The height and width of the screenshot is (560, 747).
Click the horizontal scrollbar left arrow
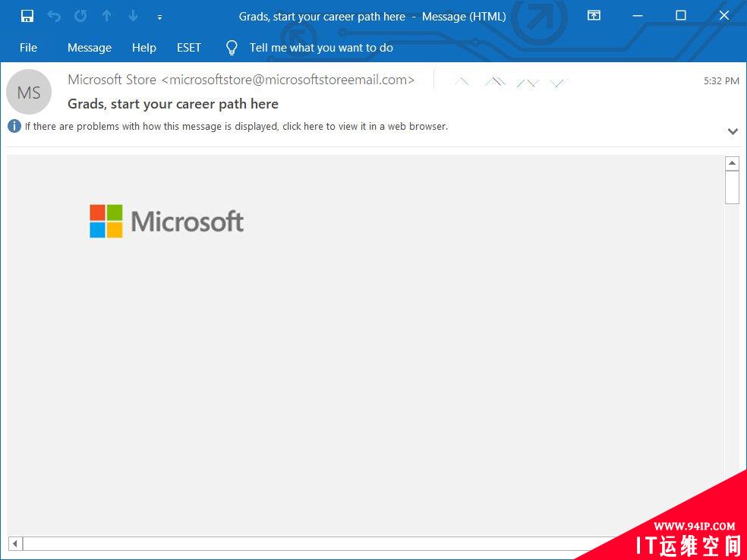click(15, 543)
